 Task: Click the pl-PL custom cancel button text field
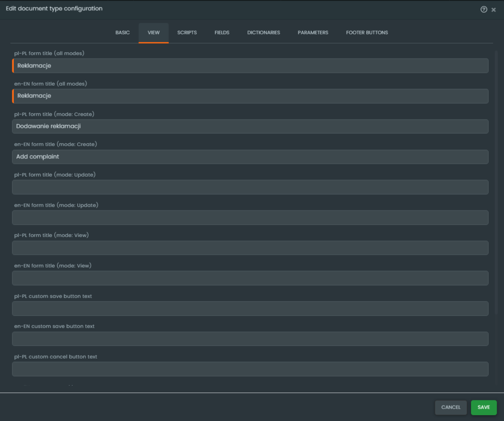(x=250, y=369)
